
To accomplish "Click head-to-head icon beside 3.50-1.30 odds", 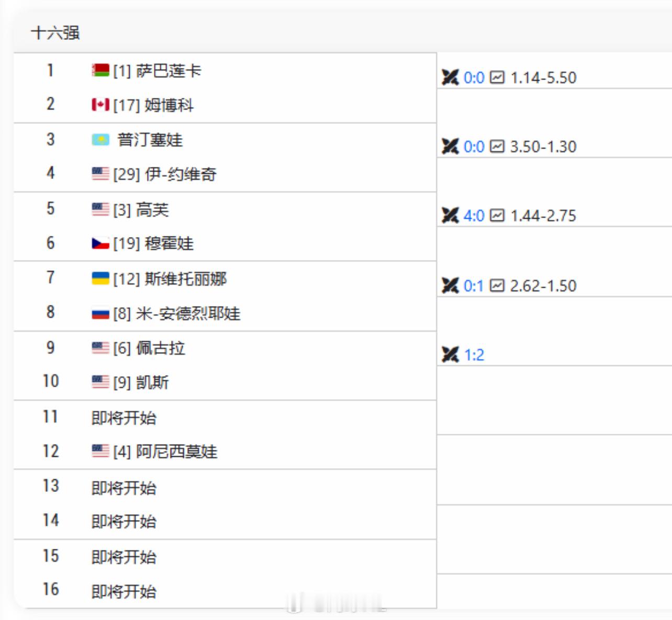I will 450,146.
